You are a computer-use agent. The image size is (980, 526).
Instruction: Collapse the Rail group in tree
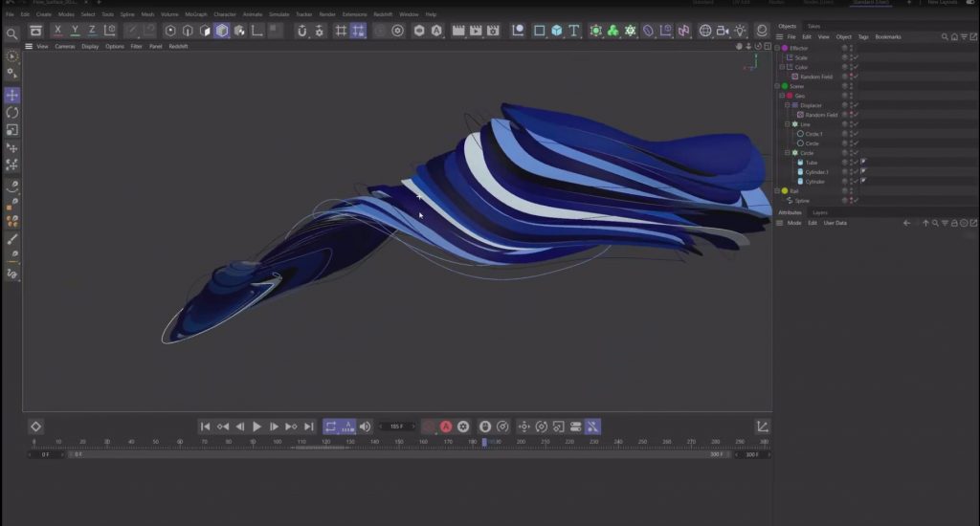(777, 190)
